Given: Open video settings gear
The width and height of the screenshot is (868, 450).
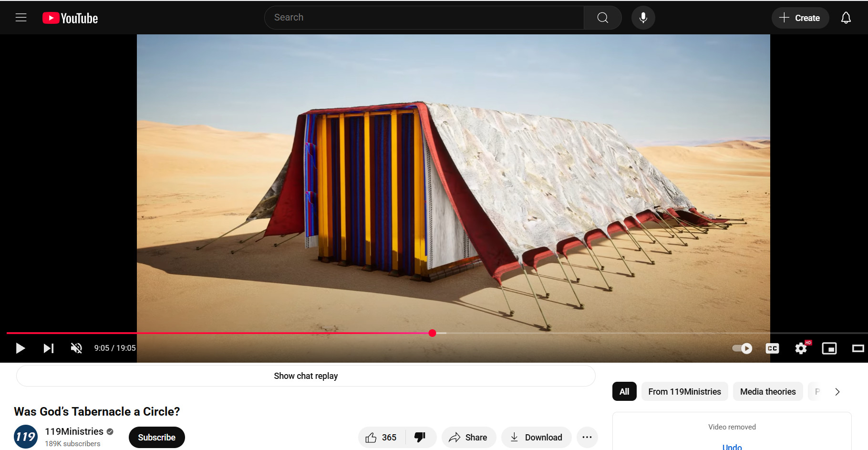Looking at the screenshot, I should [x=801, y=348].
